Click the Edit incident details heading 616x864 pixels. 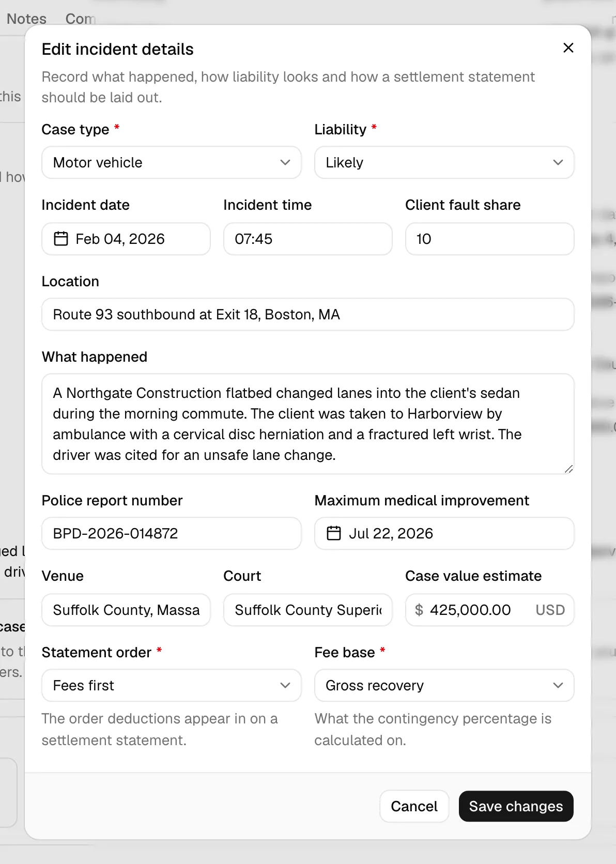118,49
